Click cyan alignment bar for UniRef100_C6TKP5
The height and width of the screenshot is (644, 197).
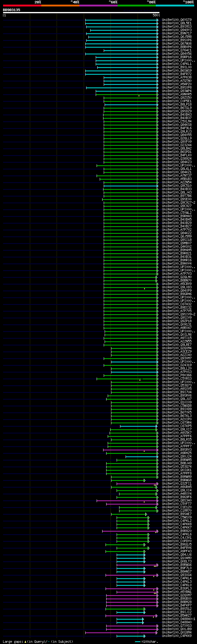point(138,426)
